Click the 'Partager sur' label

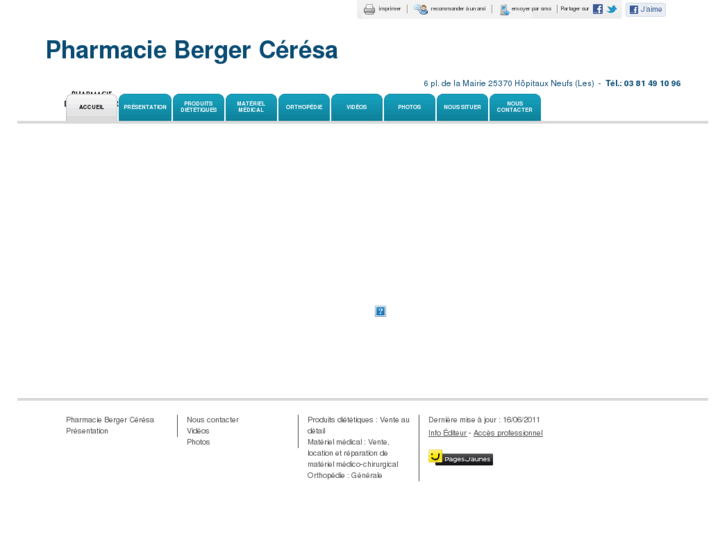tap(574, 9)
